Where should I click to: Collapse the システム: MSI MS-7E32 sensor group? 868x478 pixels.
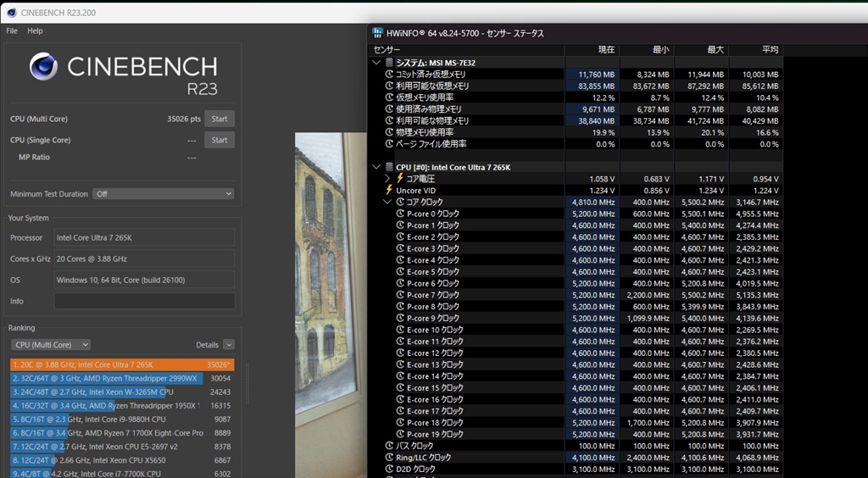(377, 63)
